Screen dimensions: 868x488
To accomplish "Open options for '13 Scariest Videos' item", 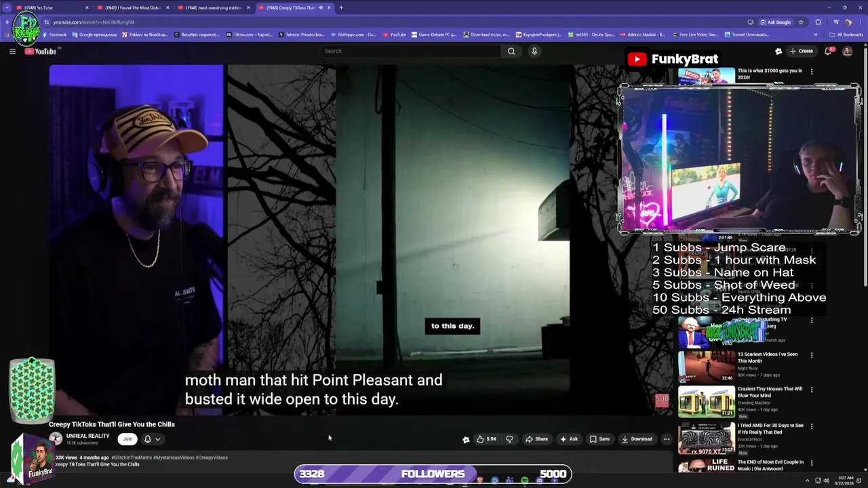I will point(812,355).
